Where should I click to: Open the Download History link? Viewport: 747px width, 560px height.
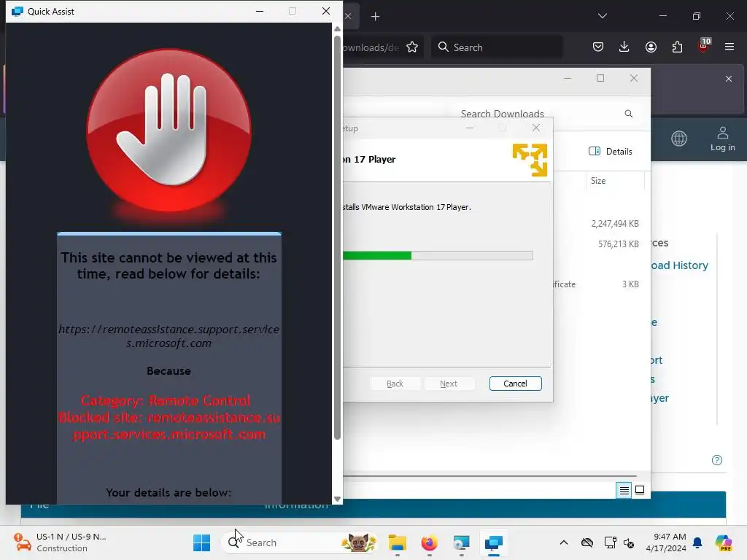click(x=680, y=265)
